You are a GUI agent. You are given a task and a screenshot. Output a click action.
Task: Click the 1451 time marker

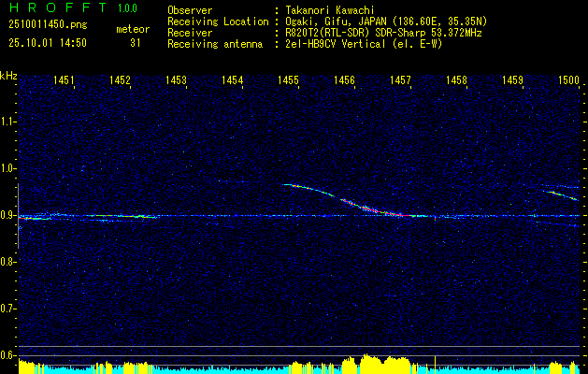click(x=65, y=81)
